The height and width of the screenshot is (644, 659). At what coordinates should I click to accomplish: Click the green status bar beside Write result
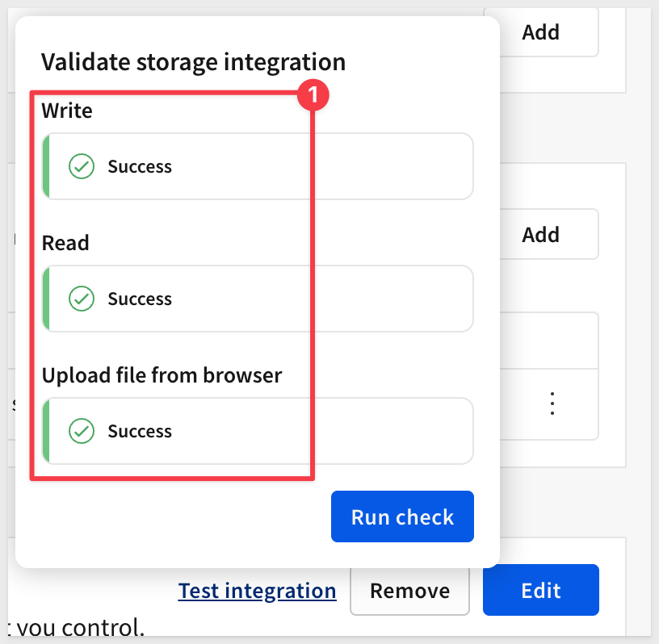tap(46, 167)
